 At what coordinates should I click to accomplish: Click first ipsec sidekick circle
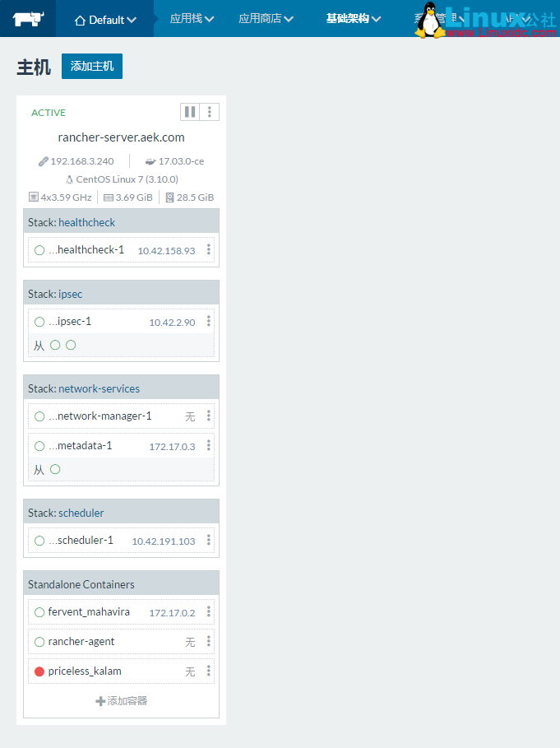(x=55, y=345)
